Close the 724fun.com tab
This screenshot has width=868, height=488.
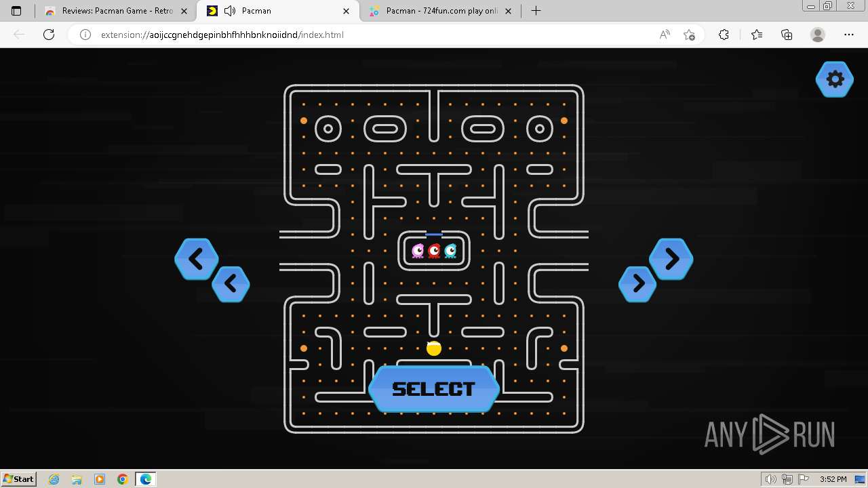[509, 11]
